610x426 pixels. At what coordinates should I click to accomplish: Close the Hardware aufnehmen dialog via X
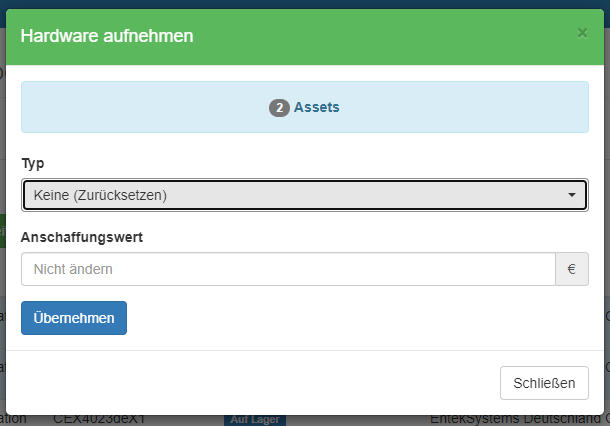point(582,33)
